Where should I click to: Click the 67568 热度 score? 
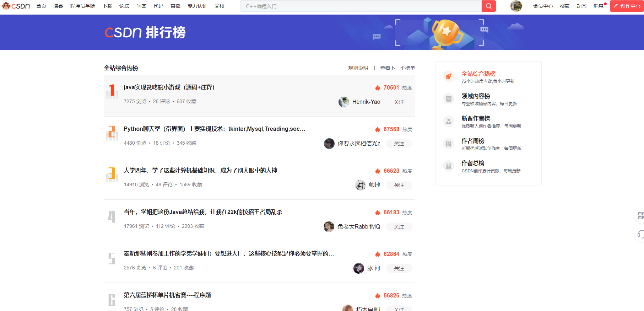point(394,129)
